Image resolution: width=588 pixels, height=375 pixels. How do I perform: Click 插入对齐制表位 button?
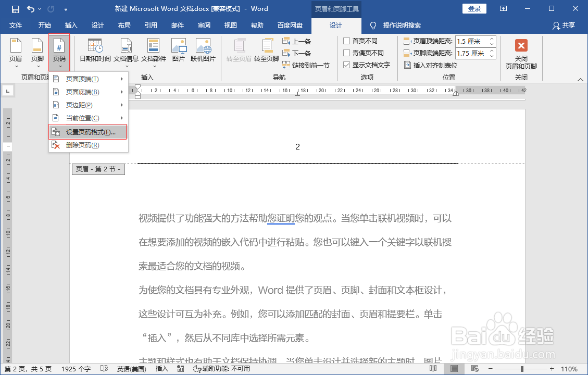click(x=431, y=65)
